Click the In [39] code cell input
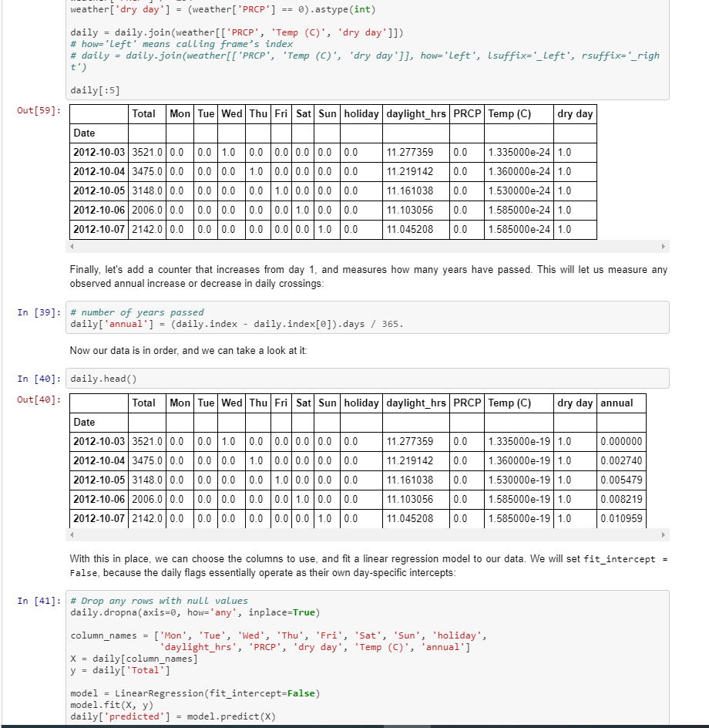This screenshot has width=709, height=728. (368, 318)
